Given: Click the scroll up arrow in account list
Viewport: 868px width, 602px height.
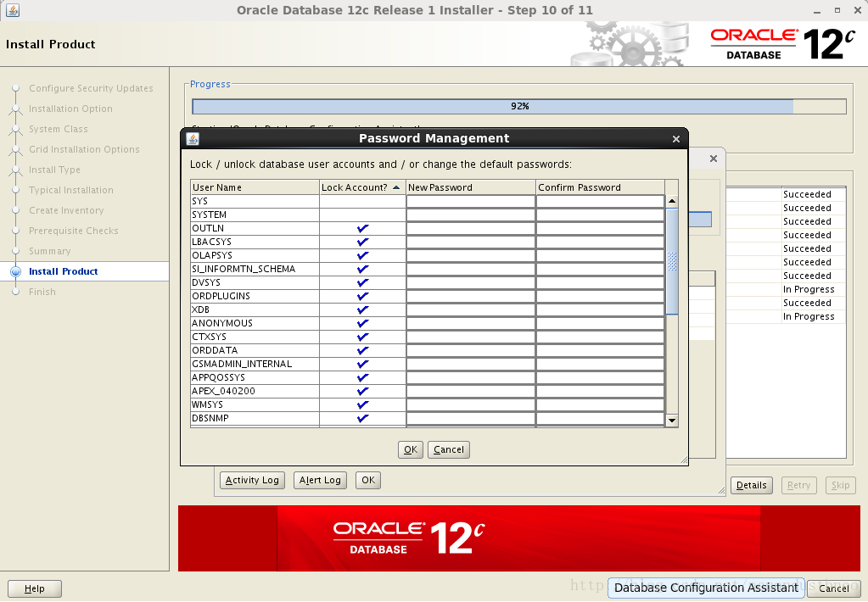Looking at the screenshot, I should point(672,202).
